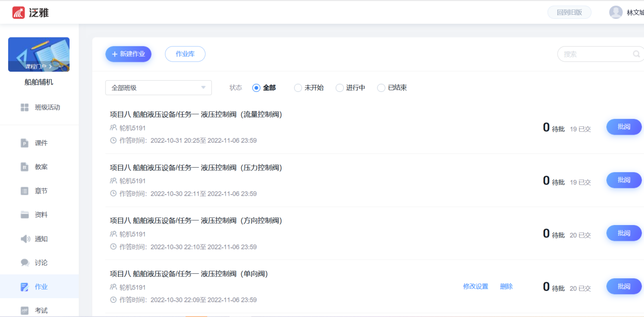Click the search magnifier icon

636,54
